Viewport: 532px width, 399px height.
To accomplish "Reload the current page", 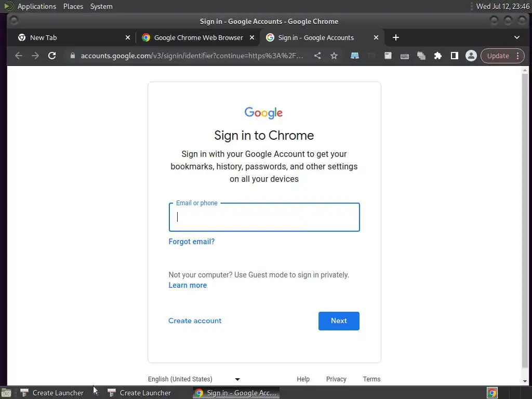I will (x=52, y=56).
